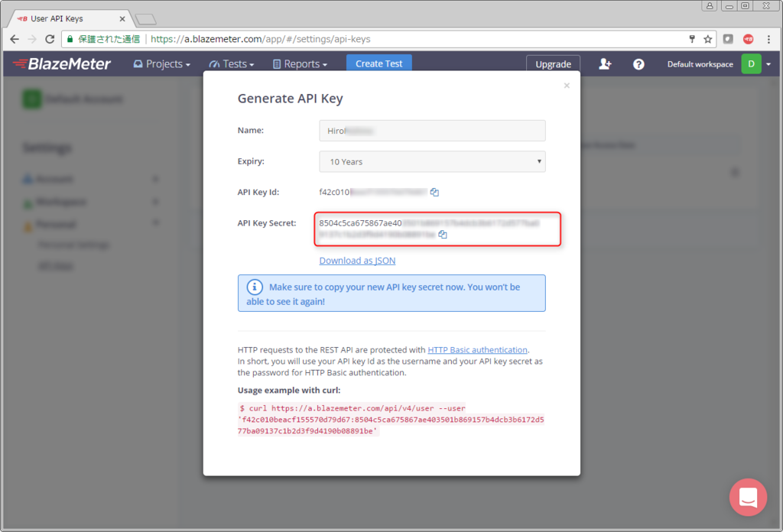The image size is (783, 532).
Task: Click the copy-secret warning message text
Action: point(384,294)
